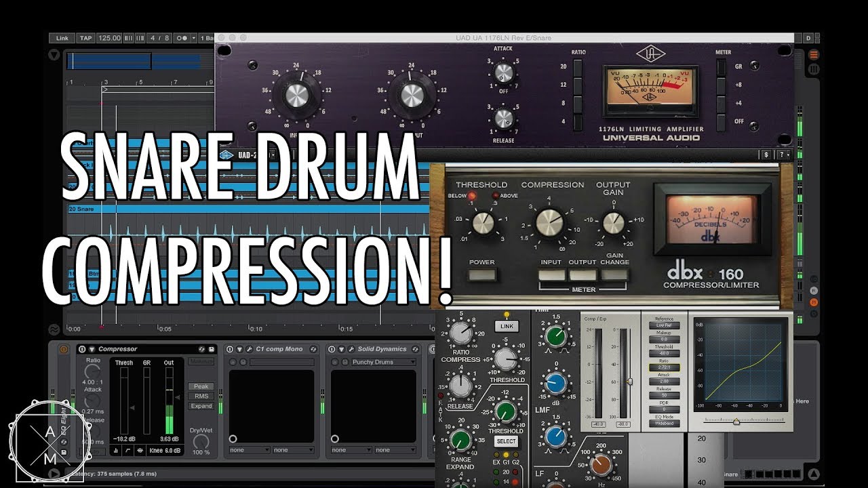Click the Compressor Dry/Wet knob
Screen dimensions: 868x488
coord(201,441)
